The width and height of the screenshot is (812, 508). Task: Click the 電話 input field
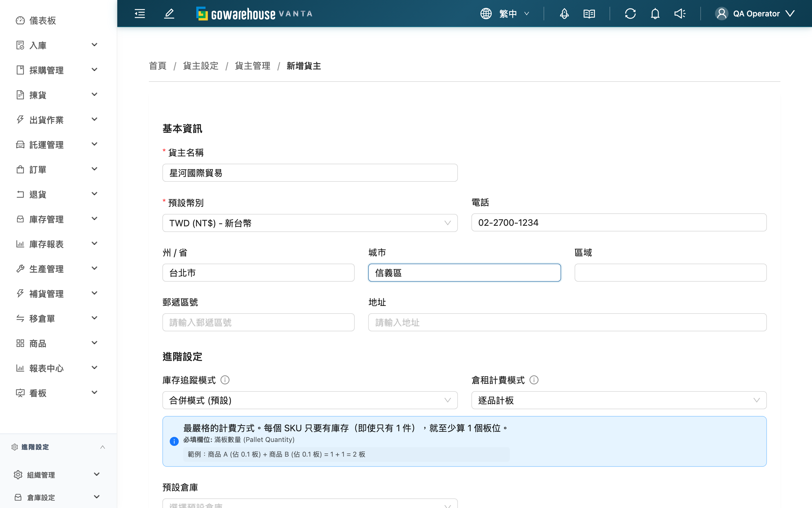619,222
